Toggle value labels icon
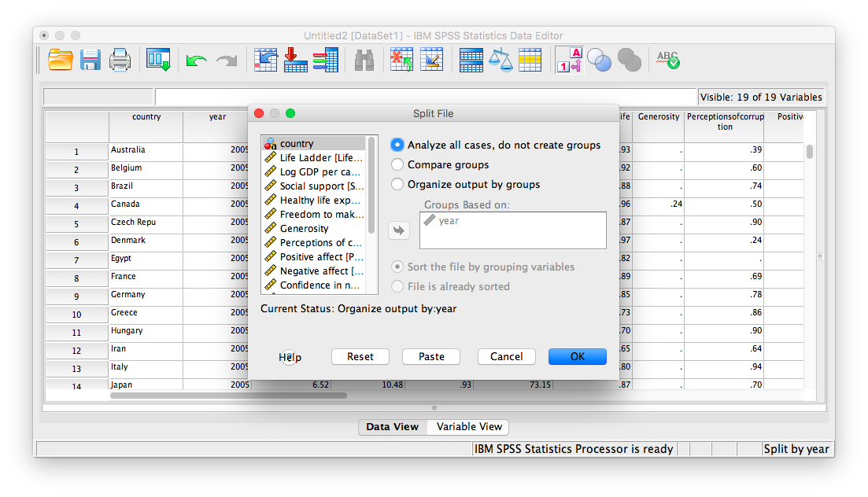Viewport: 868px width, 497px height. click(x=569, y=60)
